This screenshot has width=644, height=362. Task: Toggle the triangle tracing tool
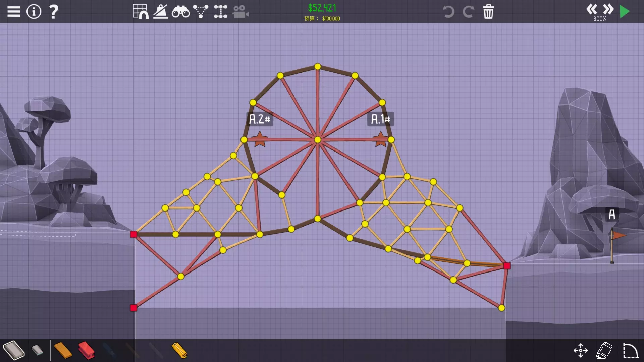click(201, 12)
